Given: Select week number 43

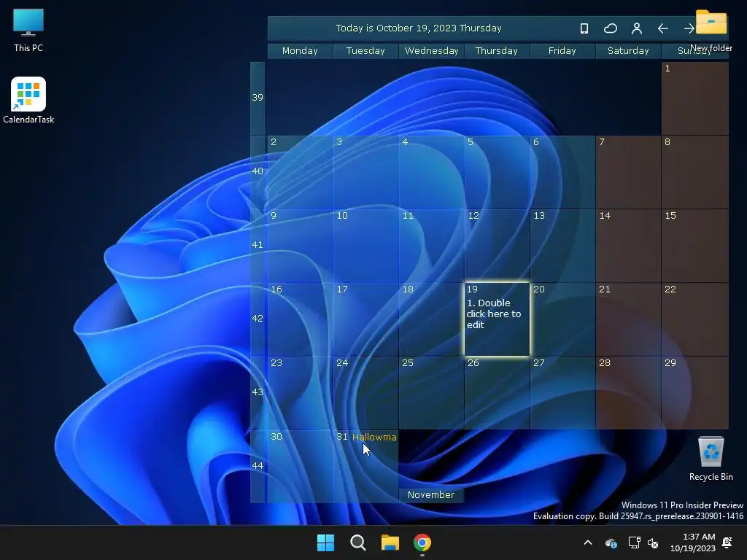Looking at the screenshot, I should pyautogui.click(x=258, y=392).
